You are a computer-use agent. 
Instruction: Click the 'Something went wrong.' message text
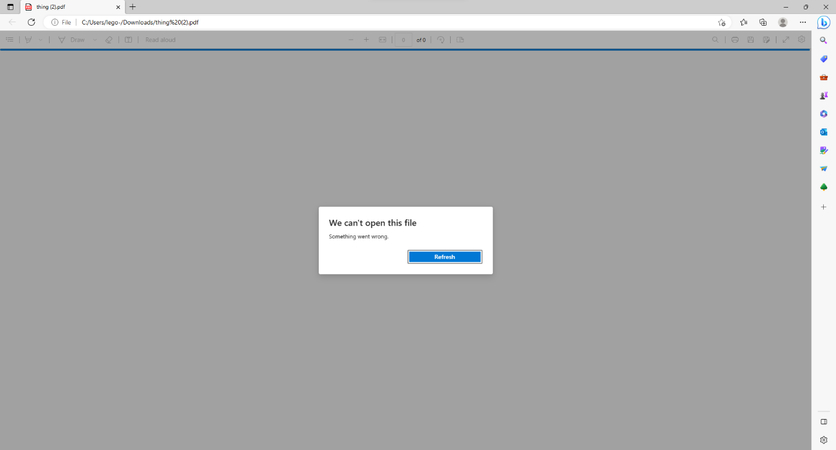click(x=359, y=237)
